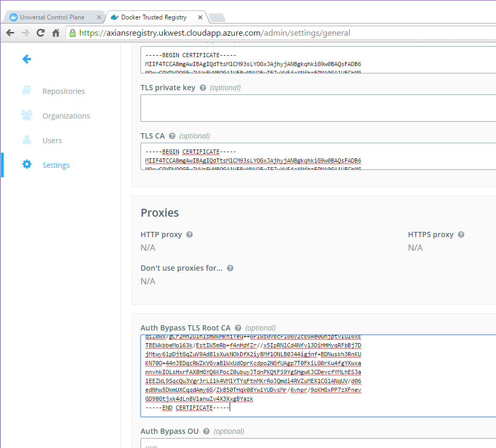
Task: Show help for HTTPS proxy
Action: pyautogui.click(x=461, y=235)
